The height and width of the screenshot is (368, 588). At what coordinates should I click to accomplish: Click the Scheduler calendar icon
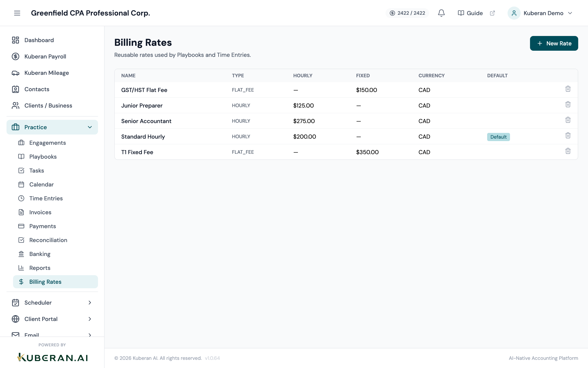coord(16,303)
